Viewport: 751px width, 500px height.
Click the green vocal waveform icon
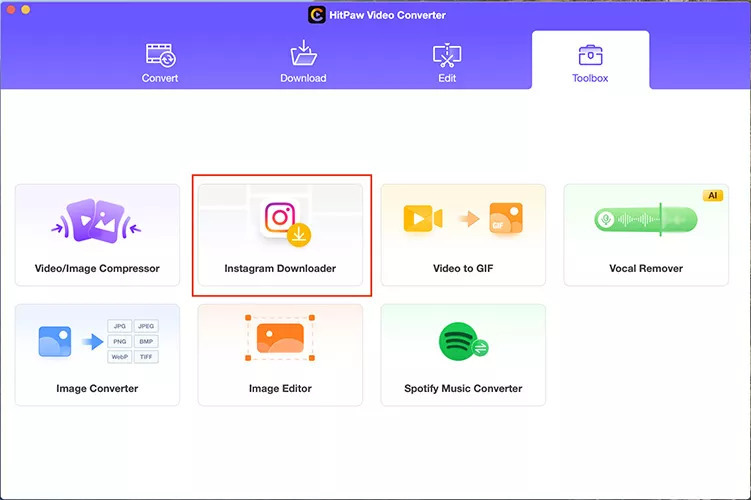[x=646, y=220]
